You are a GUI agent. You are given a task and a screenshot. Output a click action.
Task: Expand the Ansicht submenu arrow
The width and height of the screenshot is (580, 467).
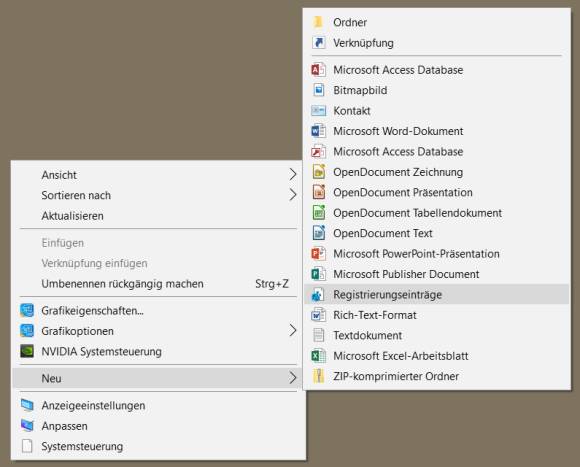click(x=293, y=175)
